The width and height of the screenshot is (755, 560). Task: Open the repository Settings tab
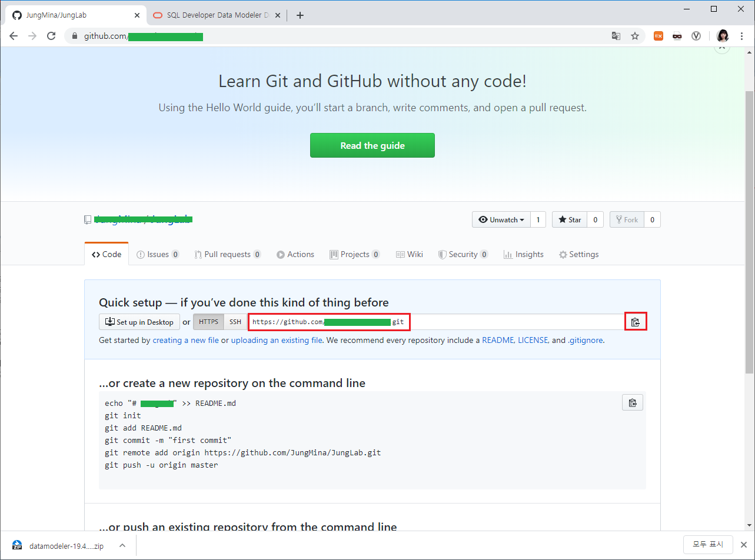click(x=578, y=254)
